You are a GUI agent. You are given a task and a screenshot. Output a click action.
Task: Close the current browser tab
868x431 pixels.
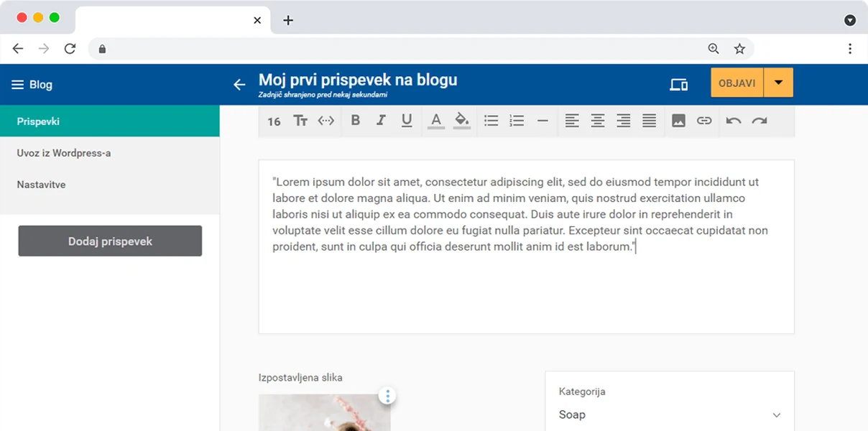257,20
